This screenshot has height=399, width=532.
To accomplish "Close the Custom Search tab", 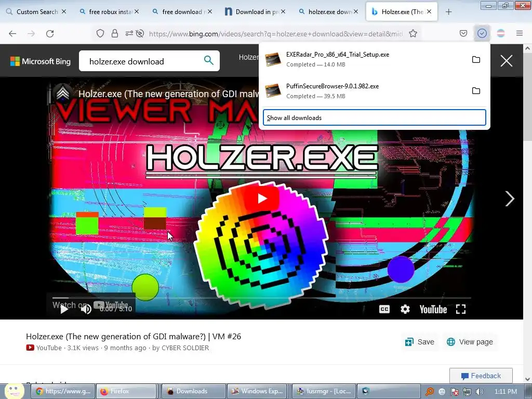I will [x=64, y=12].
